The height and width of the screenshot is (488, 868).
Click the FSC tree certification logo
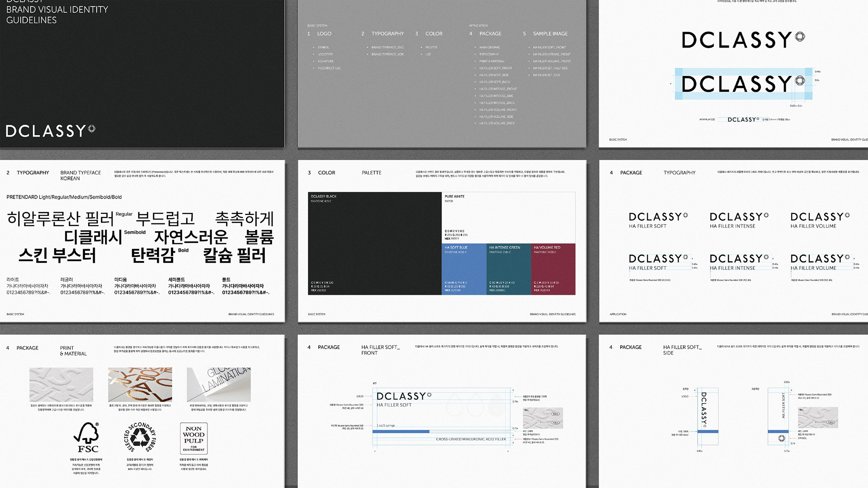pos(86,437)
